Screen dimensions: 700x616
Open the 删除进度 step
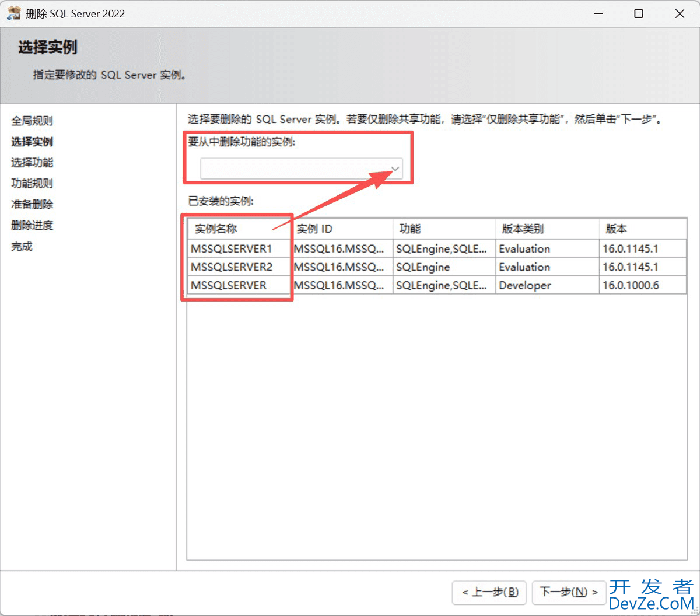tap(32, 226)
